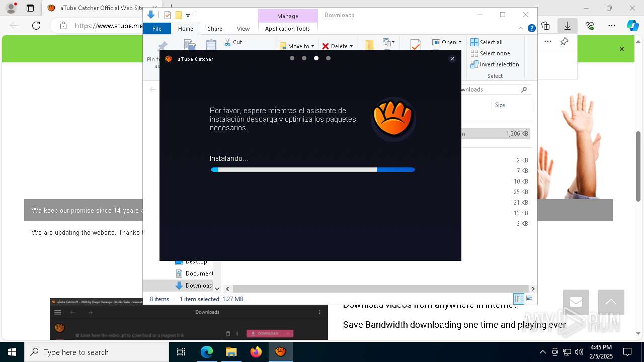Screen dimensions: 644x362
Task: Open Edge Collections icon
Action: click(x=546, y=26)
